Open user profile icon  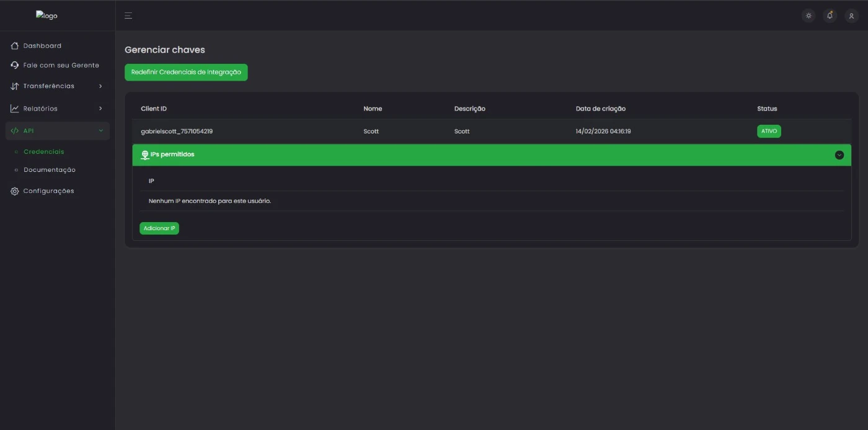coord(851,16)
